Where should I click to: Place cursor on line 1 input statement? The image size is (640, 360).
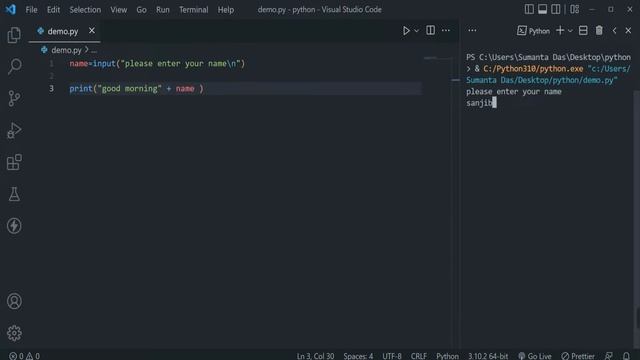(157, 64)
